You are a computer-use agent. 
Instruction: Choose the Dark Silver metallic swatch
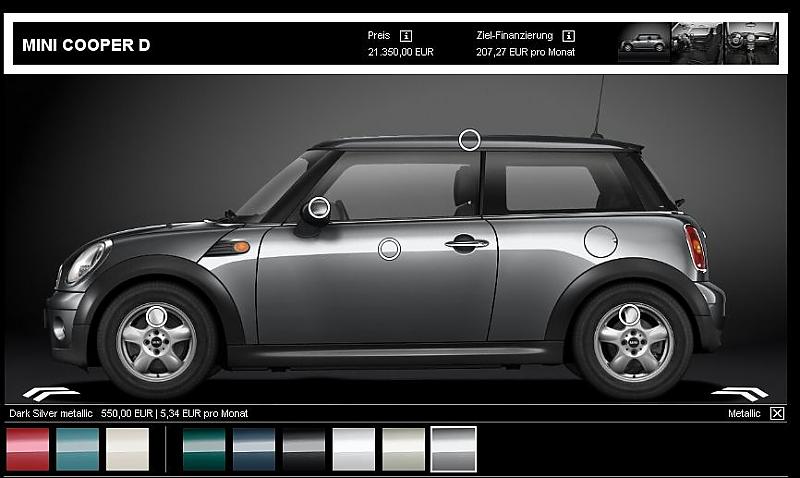click(x=453, y=449)
